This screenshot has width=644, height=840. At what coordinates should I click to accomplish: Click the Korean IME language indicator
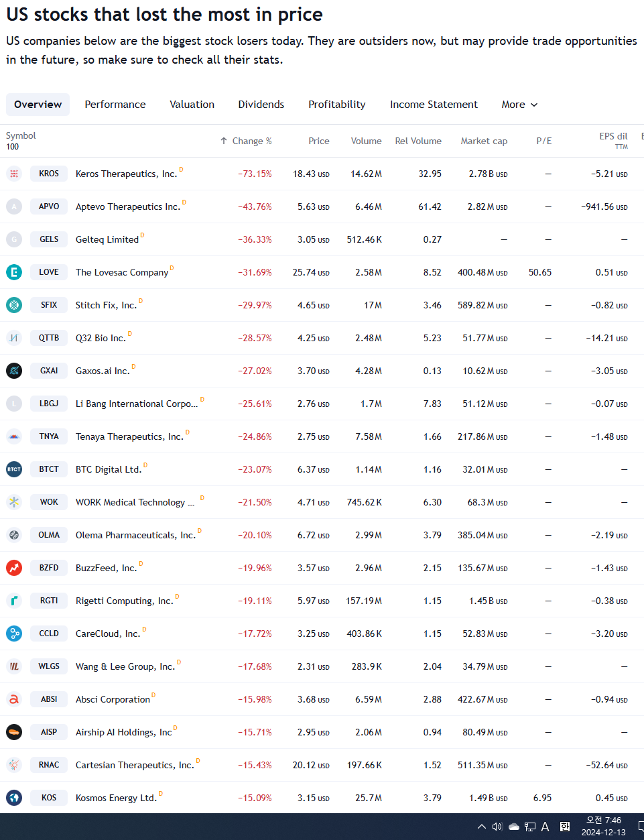pyautogui.click(x=565, y=827)
